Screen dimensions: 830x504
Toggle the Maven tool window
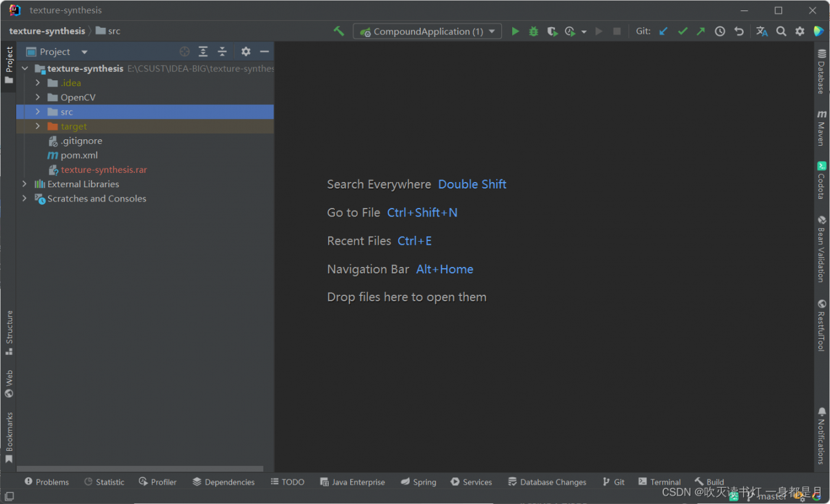coord(822,128)
